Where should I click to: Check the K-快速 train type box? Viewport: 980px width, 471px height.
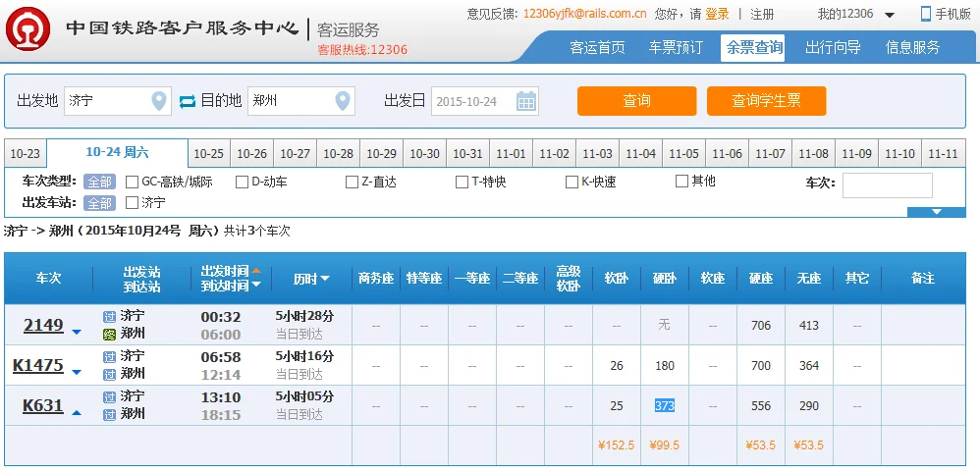[x=572, y=183]
